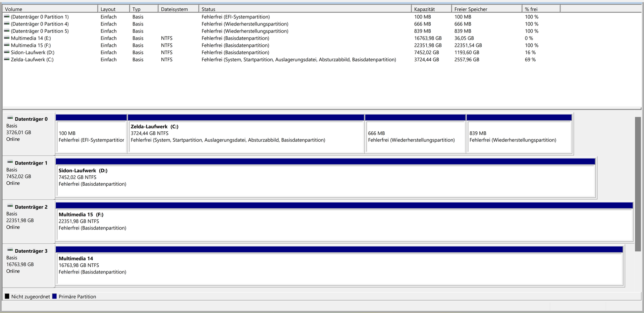Viewport: 644px width, 313px height.
Task: Click the disk icon next to Datenträger 2
Action: pyautogui.click(x=10, y=206)
